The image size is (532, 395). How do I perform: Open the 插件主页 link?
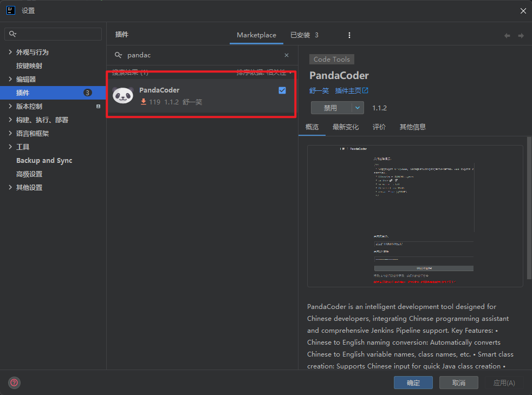pyautogui.click(x=352, y=91)
